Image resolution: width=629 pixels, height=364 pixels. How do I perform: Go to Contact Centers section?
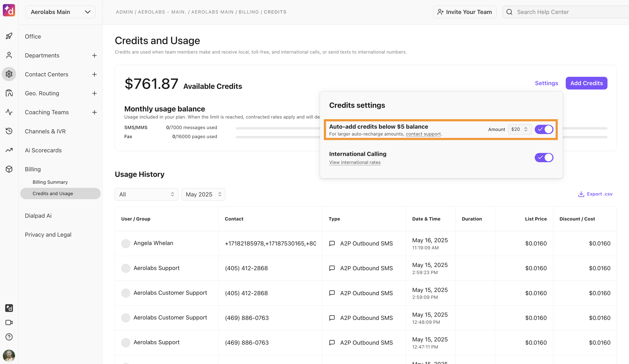(47, 74)
